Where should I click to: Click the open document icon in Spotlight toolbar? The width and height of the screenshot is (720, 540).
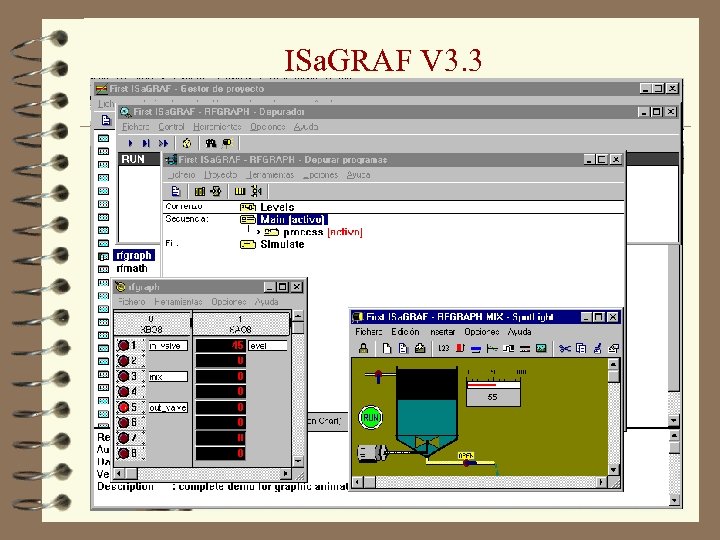pyautogui.click(x=403, y=349)
